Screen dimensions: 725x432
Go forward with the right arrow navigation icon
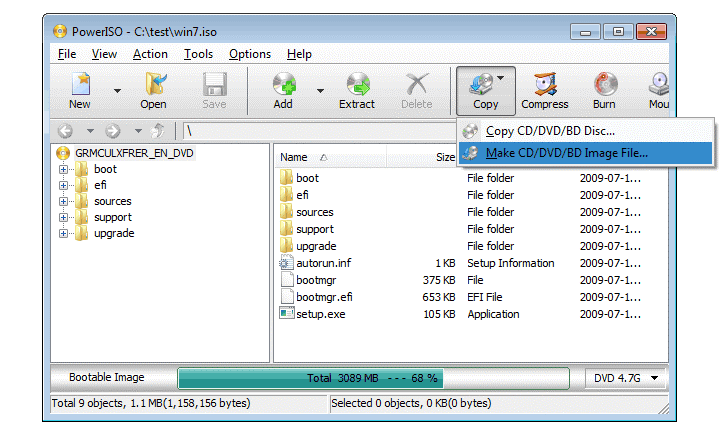pos(113,131)
